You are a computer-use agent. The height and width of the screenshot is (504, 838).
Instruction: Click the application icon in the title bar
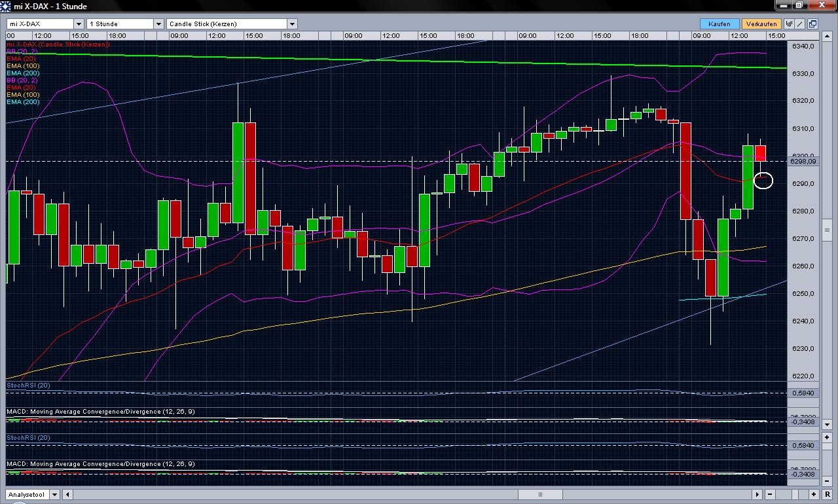[7, 6]
